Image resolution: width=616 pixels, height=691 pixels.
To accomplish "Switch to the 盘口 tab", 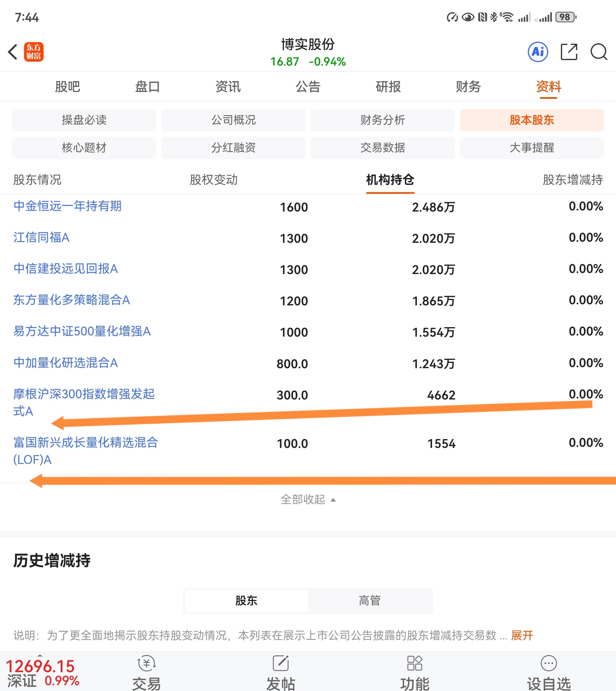I will click(x=148, y=87).
